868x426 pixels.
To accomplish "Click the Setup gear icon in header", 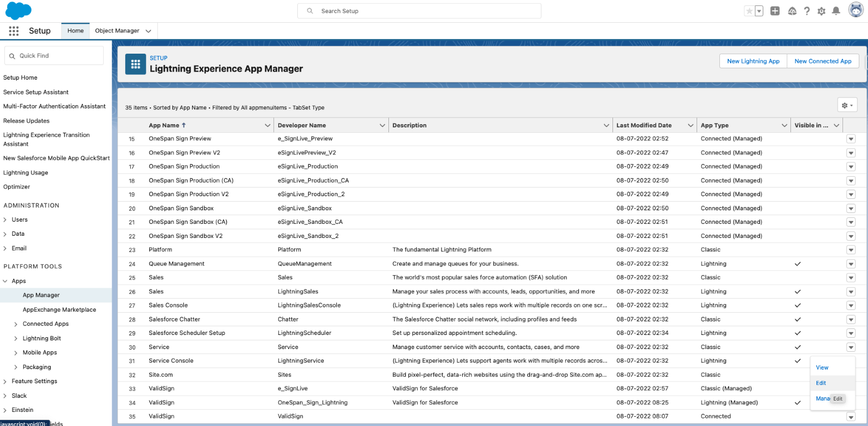I will [x=821, y=11].
